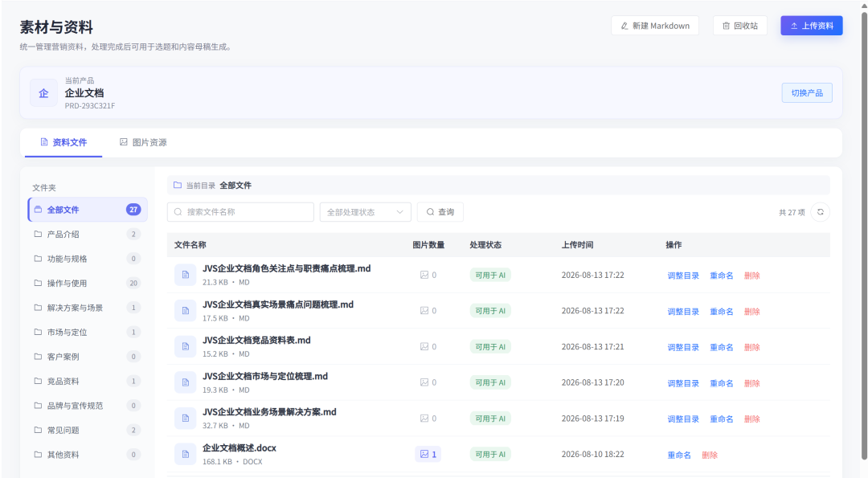
Task: Click the file icon for JVS企业文档角色关注点与职责痛点梳理.md
Action: pos(186,275)
